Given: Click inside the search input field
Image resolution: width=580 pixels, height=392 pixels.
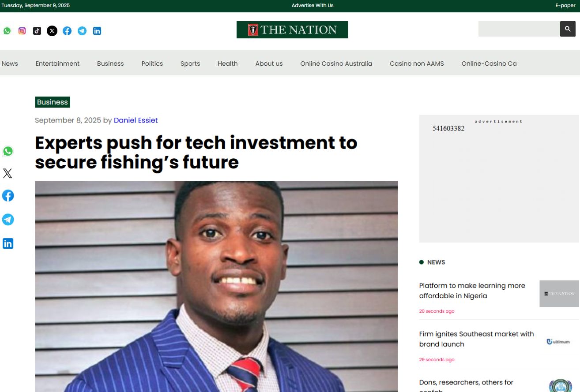Looking at the screenshot, I should click(519, 29).
